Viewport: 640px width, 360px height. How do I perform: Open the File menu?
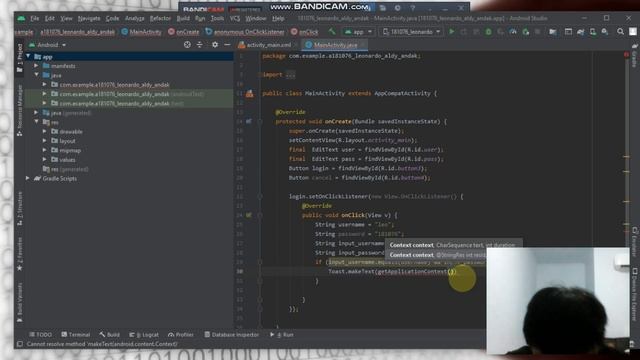pos(35,18)
